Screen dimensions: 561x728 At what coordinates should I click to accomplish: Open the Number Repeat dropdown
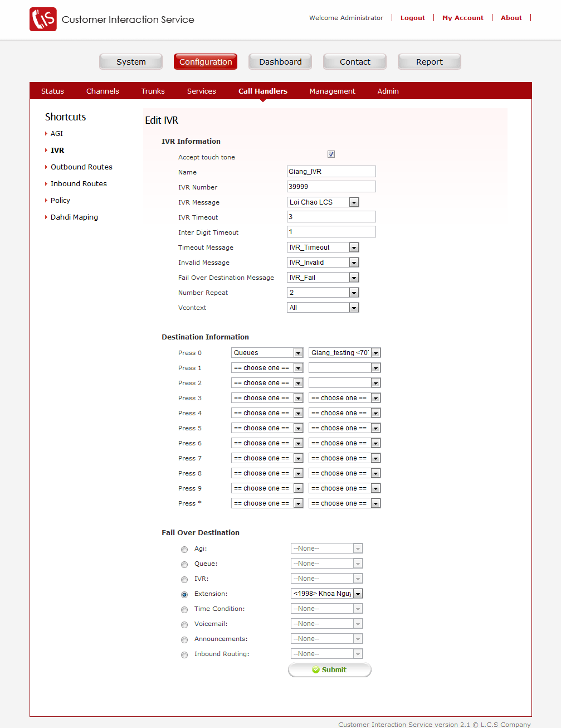coord(323,293)
